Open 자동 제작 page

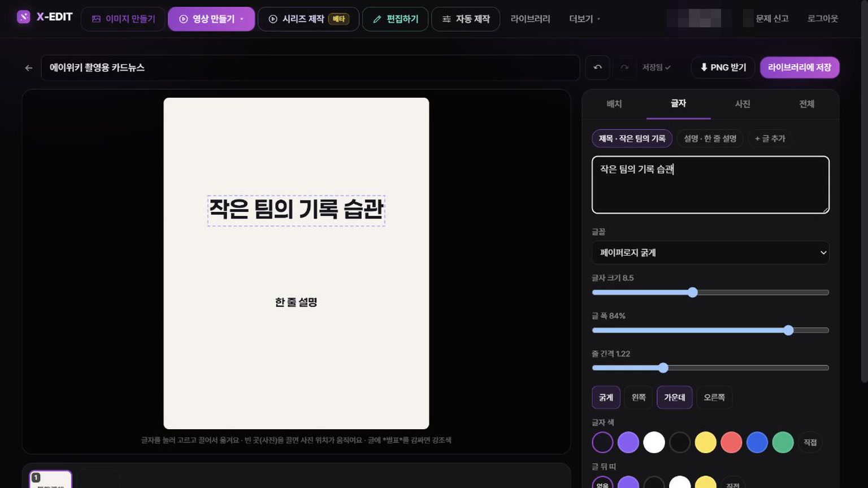(x=466, y=19)
